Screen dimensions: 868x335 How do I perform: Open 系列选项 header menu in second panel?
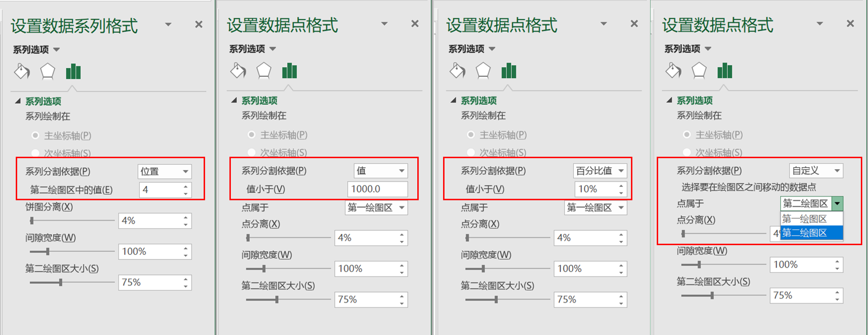pos(253,49)
